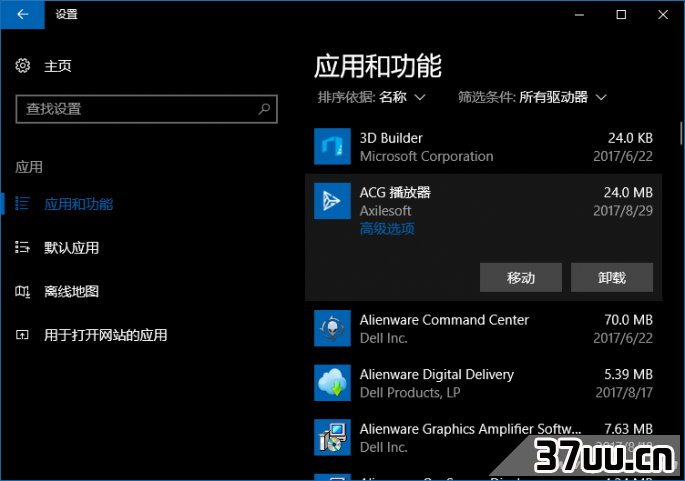Open 默认应用 section
Screen dimensions: 685x481
coord(71,248)
